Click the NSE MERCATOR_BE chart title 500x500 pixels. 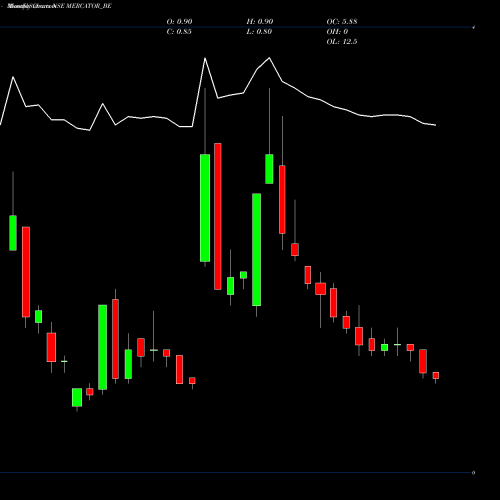coord(59,6)
